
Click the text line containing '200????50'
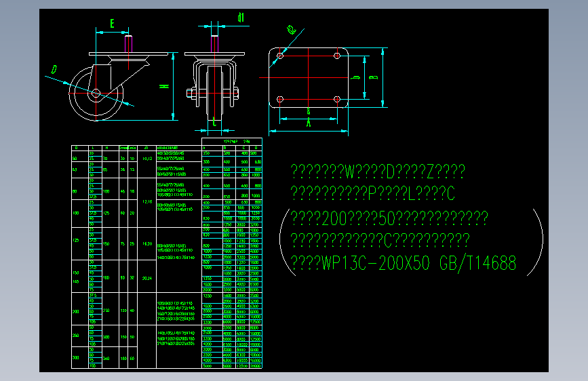[389, 218]
